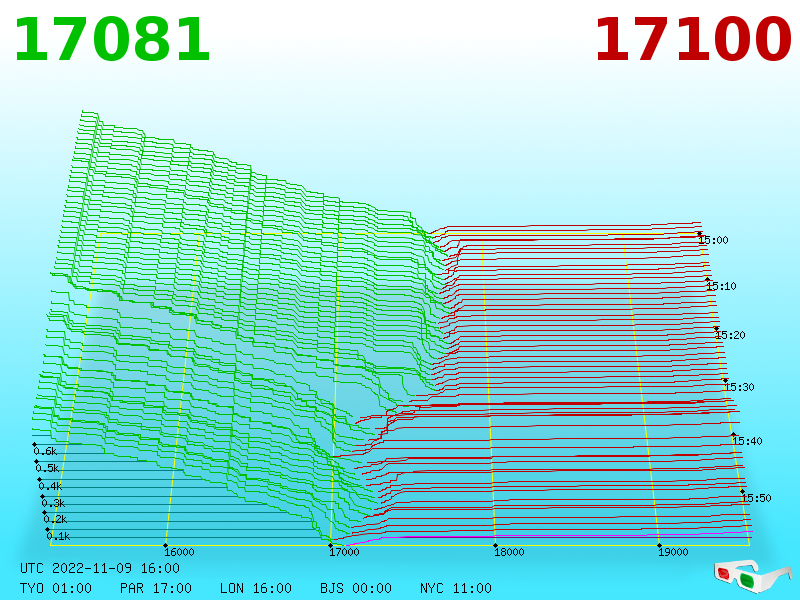The height and width of the screenshot is (600, 800).
Task: Click the 16000 price axis label
Action: coord(179,552)
